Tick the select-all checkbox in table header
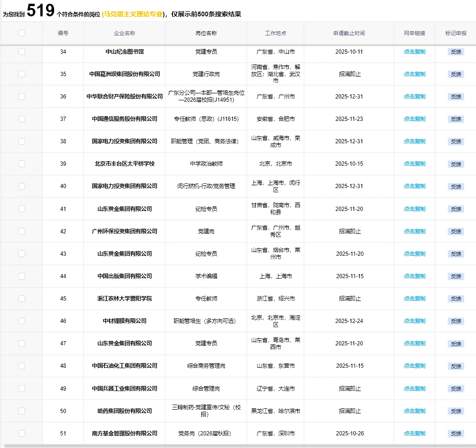The height and width of the screenshot is (448, 476). [21, 33]
